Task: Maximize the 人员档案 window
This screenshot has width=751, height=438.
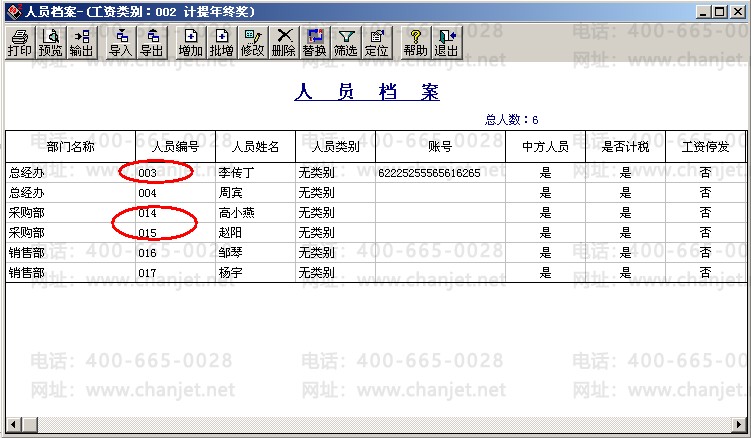Action: pos(719,12)
